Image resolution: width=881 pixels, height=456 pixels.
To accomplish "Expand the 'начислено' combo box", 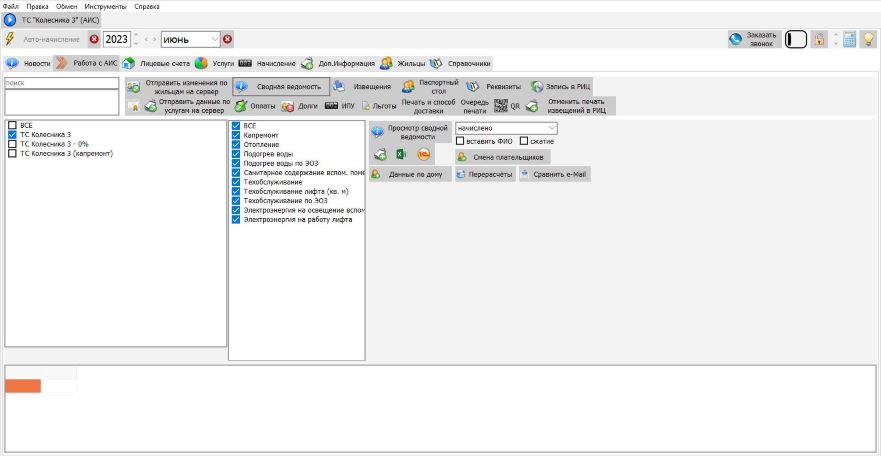I will point(552,128).
